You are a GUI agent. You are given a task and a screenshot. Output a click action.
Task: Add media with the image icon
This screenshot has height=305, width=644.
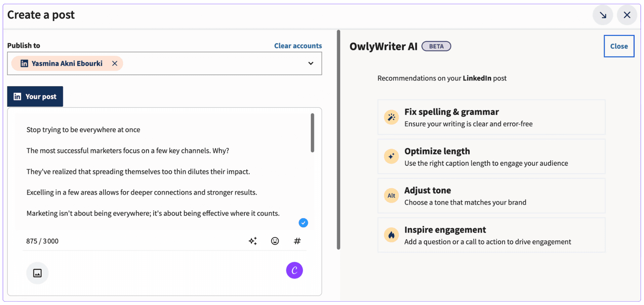37,273
